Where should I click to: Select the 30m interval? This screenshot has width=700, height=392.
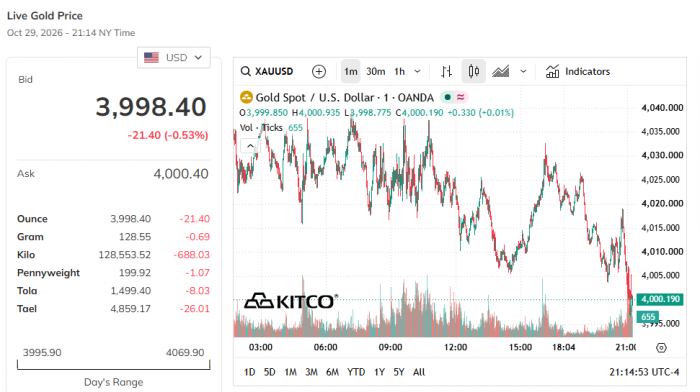(x=375, y=71)
